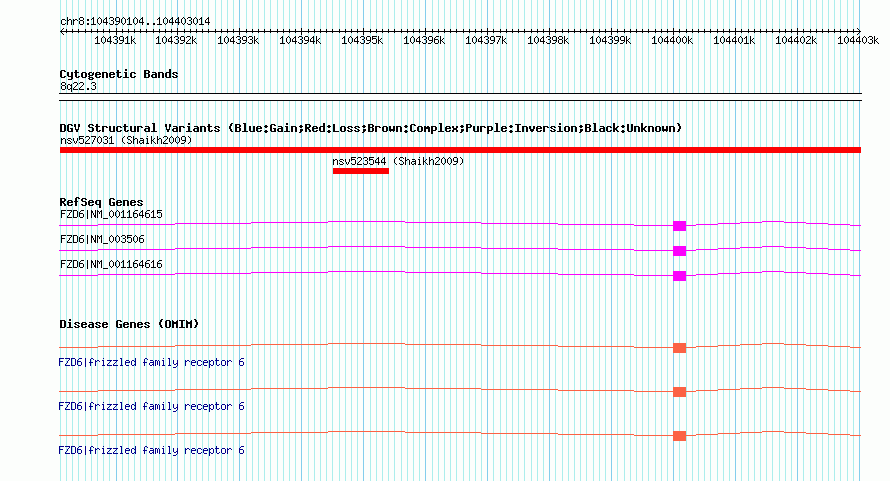Select the nsv527031 (Shaikh2009) label
This screenshot has width=890, height=481.
point(126,140)
